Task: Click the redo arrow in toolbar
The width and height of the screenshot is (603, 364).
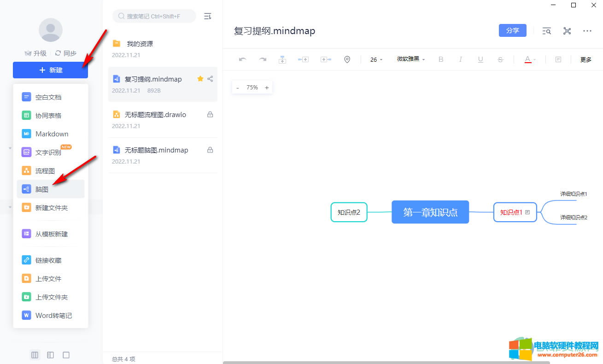Action: tap(263, 59)
